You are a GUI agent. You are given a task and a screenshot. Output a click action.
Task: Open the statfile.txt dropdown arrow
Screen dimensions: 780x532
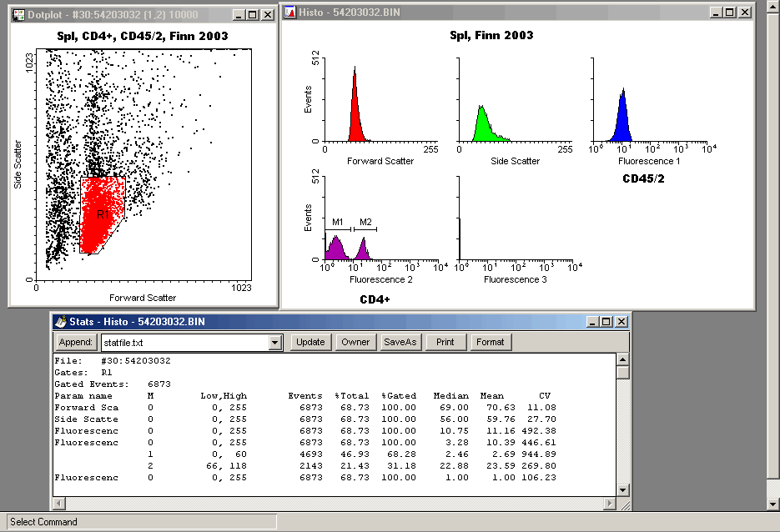click(x=275, y=342)
